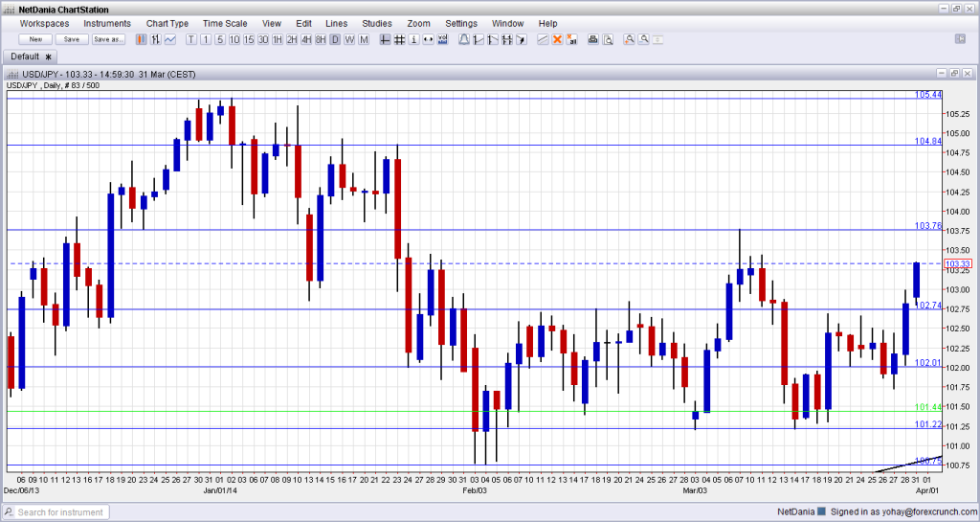The width and height of the screenshot is (980, 522).
Task: Open the Window menu
Action: (507, 24)
